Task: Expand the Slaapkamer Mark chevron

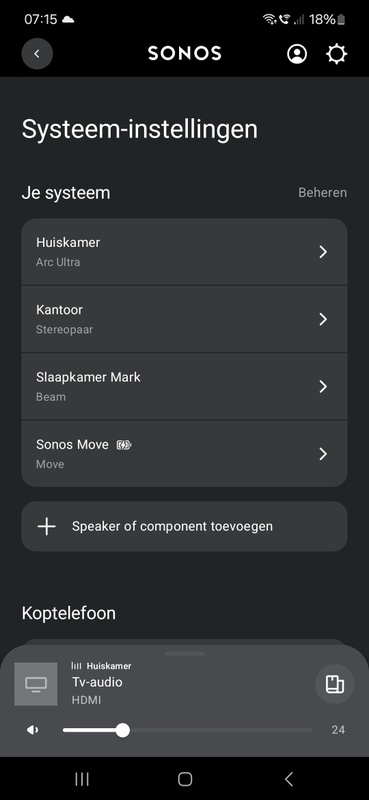Action: tap(323, 386)
